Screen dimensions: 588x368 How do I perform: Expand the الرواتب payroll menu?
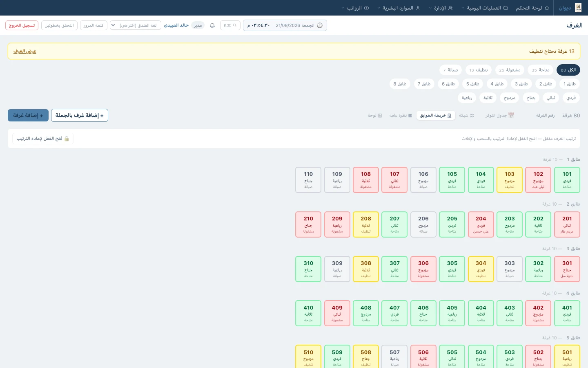pos(355,8)
